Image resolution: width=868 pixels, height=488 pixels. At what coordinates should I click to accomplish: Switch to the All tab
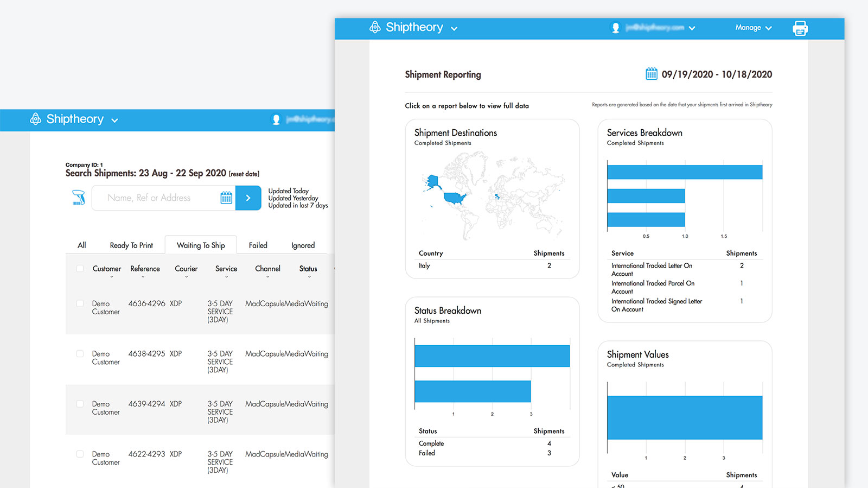[x=82, y=245]
